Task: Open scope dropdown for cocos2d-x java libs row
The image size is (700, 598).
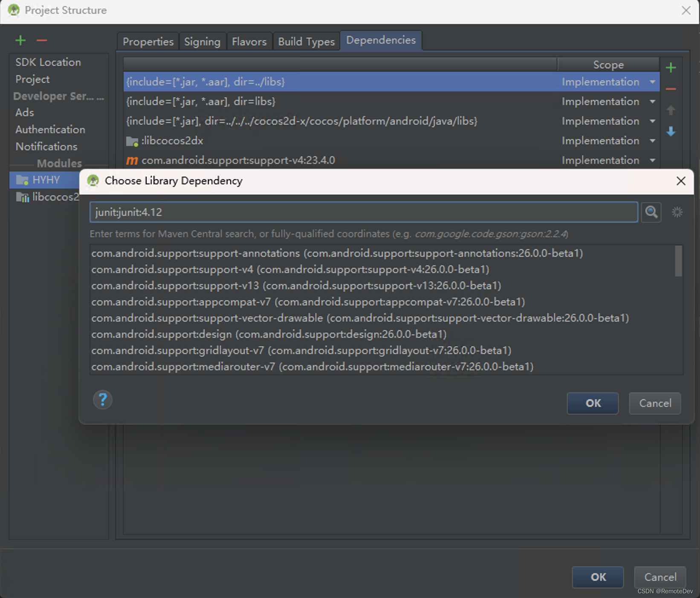Action: (x=652, y=121)
